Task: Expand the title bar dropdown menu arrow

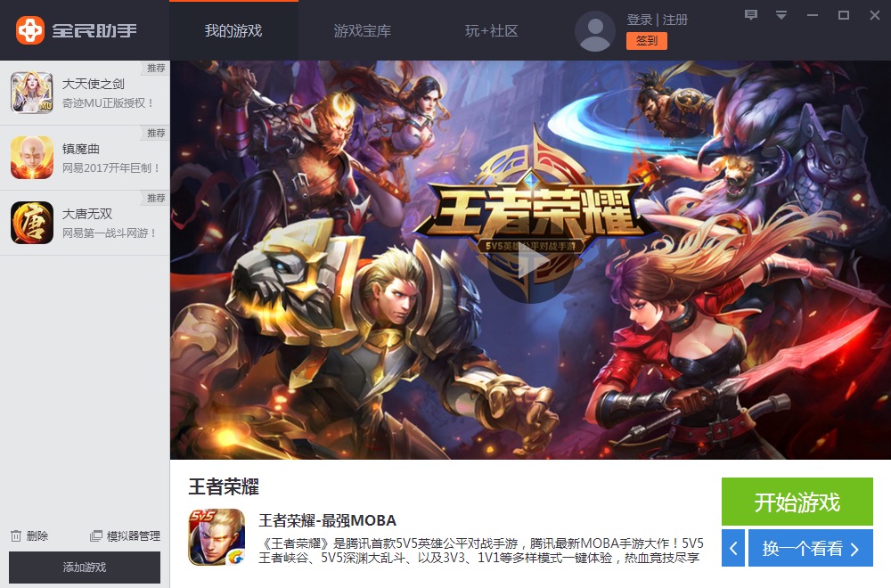Action: click(x=781, y=15)
